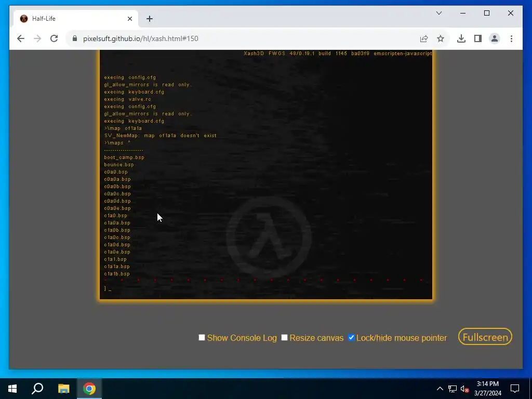532x399 pixels.
Task: Click the Fullscreen button
Action: (x=485, y=337)
